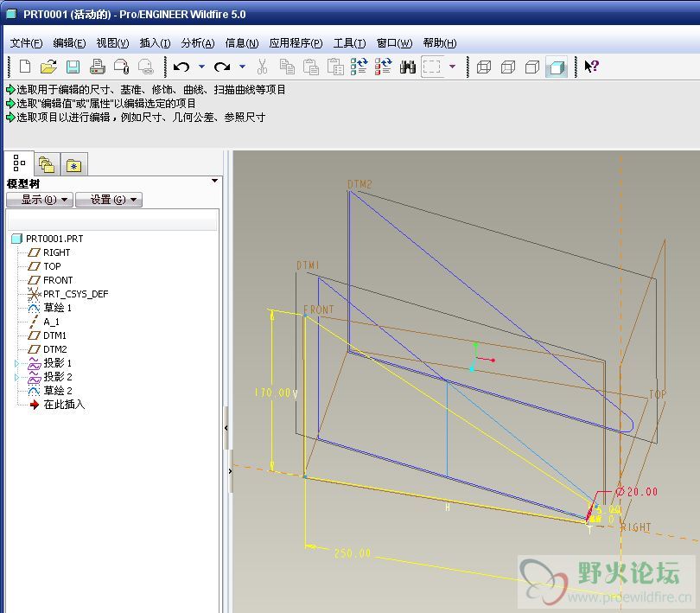Open the 帮助(H) menu
This screenshot has height=613, width=700.
click(439, 43)
